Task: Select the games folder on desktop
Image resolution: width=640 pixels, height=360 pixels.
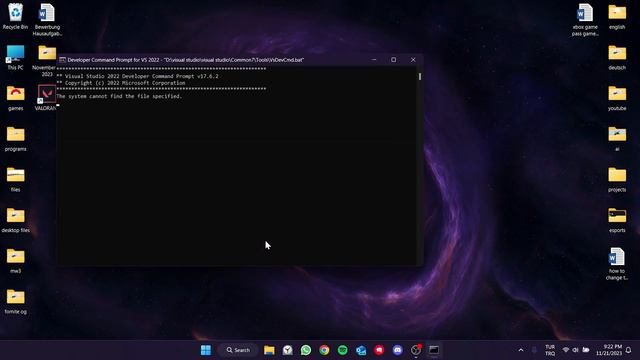Action: [x=16, y=98]
